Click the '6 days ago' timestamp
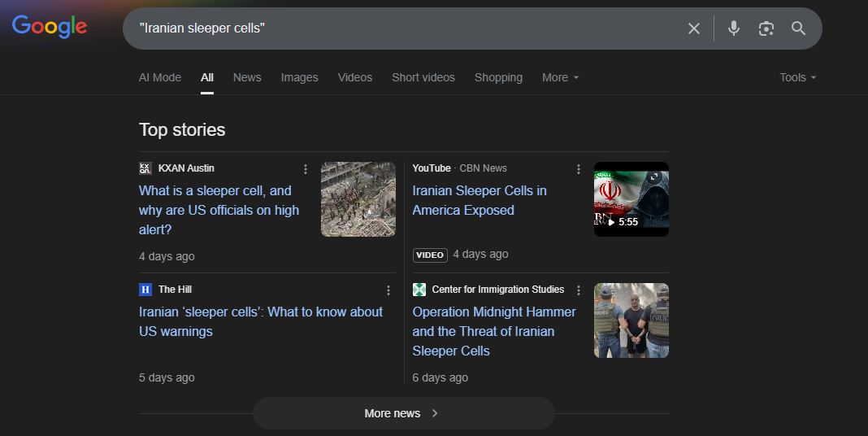This screenshot has width=868, height=436. (440, 377)
